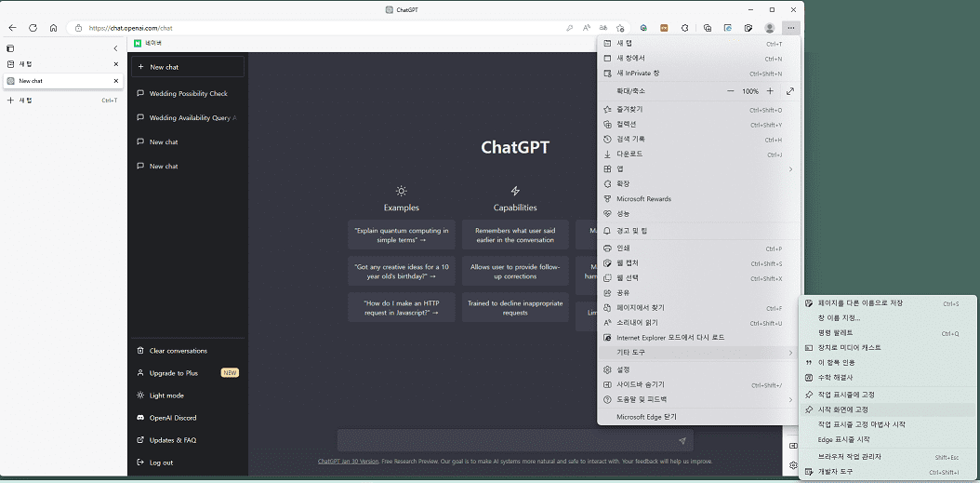Screen dimensions: 980x483
Task: Select the New chat browser tab
Action: [x=63, y=81]
